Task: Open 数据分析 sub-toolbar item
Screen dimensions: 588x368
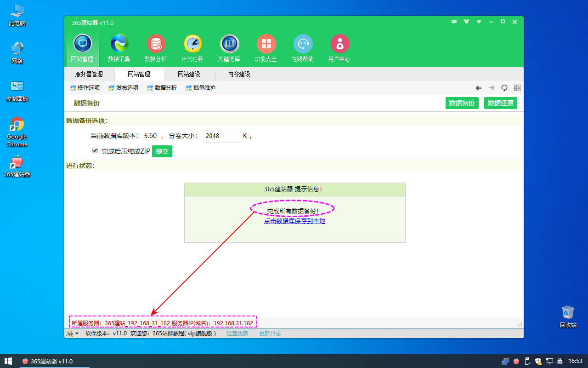Action: [x=162, y=88]
